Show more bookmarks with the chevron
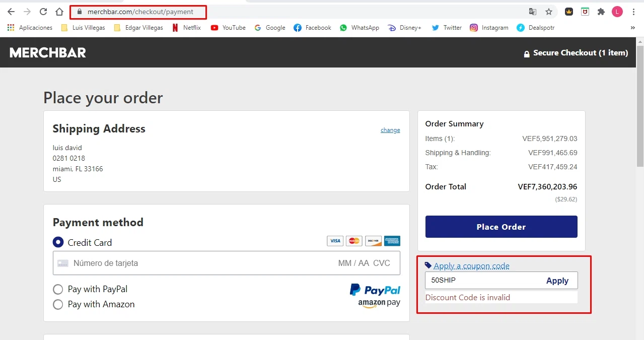644x340 pixels. 633,28
